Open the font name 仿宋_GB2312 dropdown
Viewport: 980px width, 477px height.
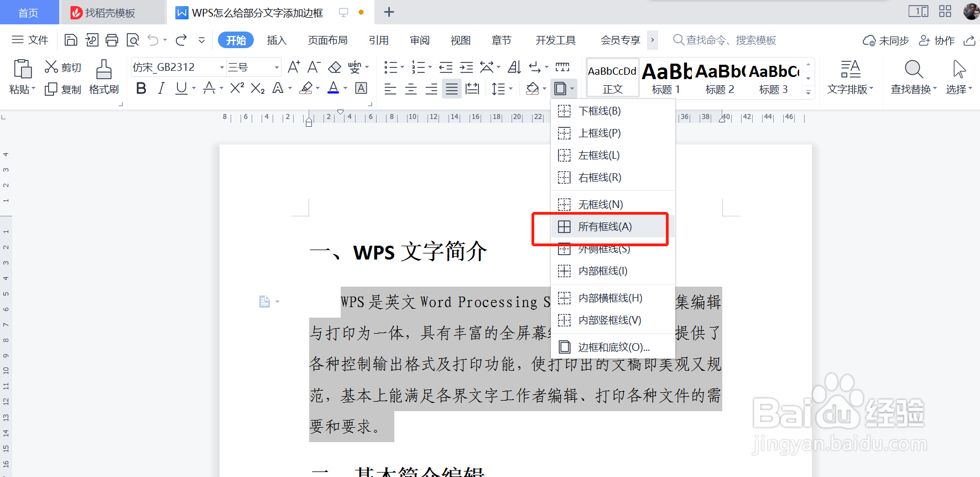coord(222,68)
